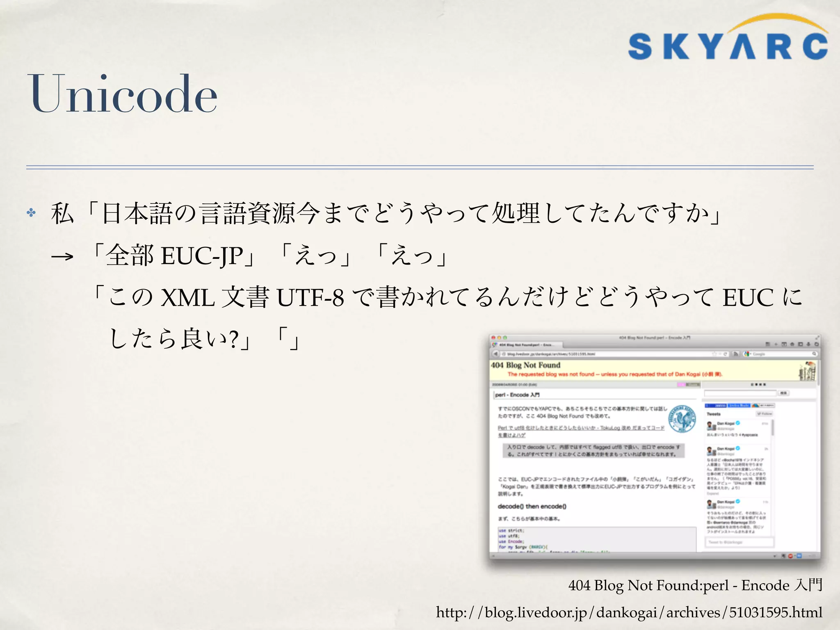Click the Google search engine icon in the search box
This screenshot has height=630, width=840.
pos(746,354)
